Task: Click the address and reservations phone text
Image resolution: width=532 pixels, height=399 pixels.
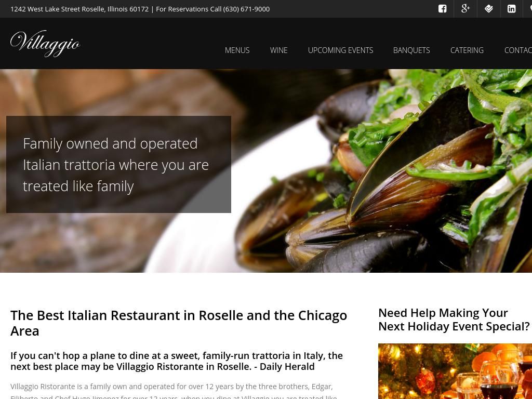Action: (140, 9)
